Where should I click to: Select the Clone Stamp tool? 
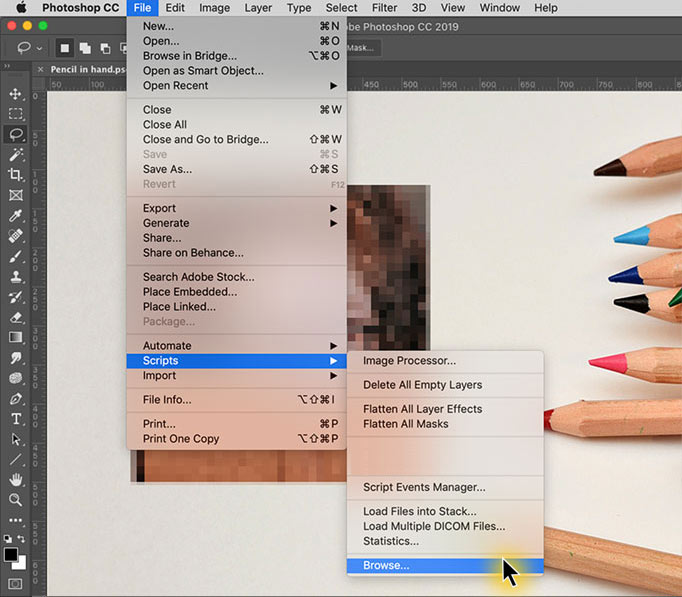(16, 277)
